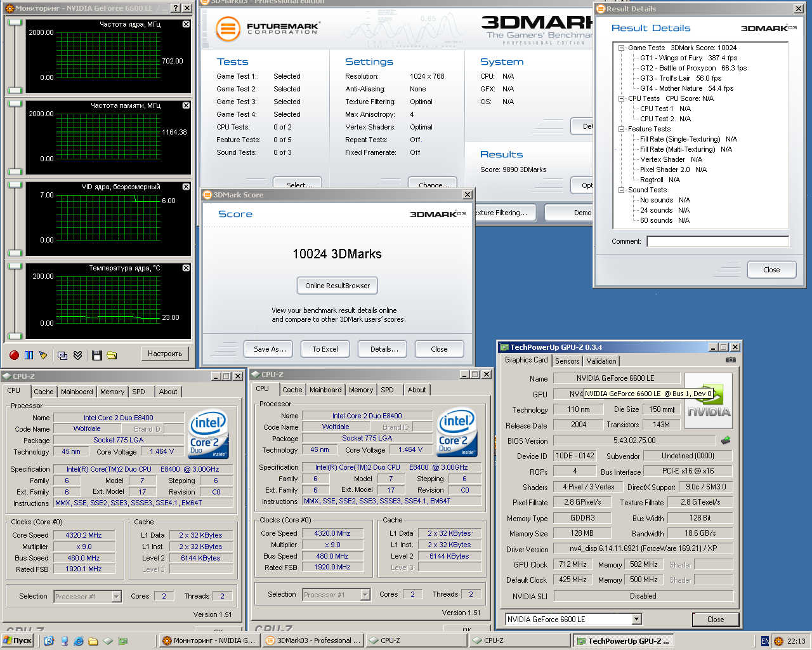Viewport: 812px width, 650px height.
Task: Click the red record button in monitoring toolbar
Action: pos(15,355)
